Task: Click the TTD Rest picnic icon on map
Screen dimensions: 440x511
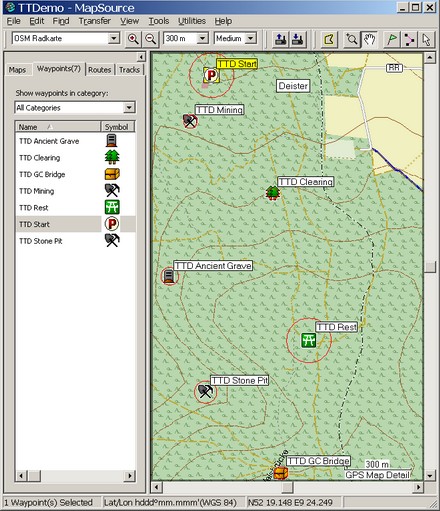Action: (309, 340)
